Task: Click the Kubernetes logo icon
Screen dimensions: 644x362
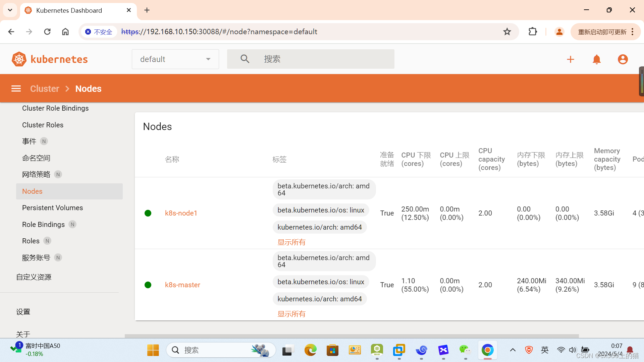Action: [x=19, y=59]
